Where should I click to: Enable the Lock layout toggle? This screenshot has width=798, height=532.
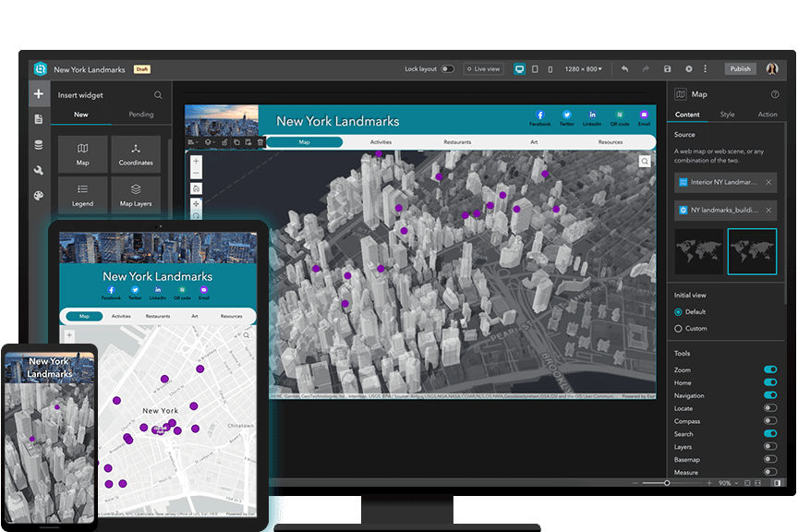[x=449, y=68]
